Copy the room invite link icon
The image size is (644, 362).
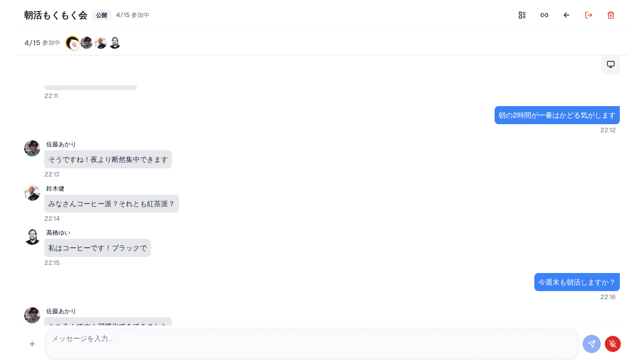(544, 15)
